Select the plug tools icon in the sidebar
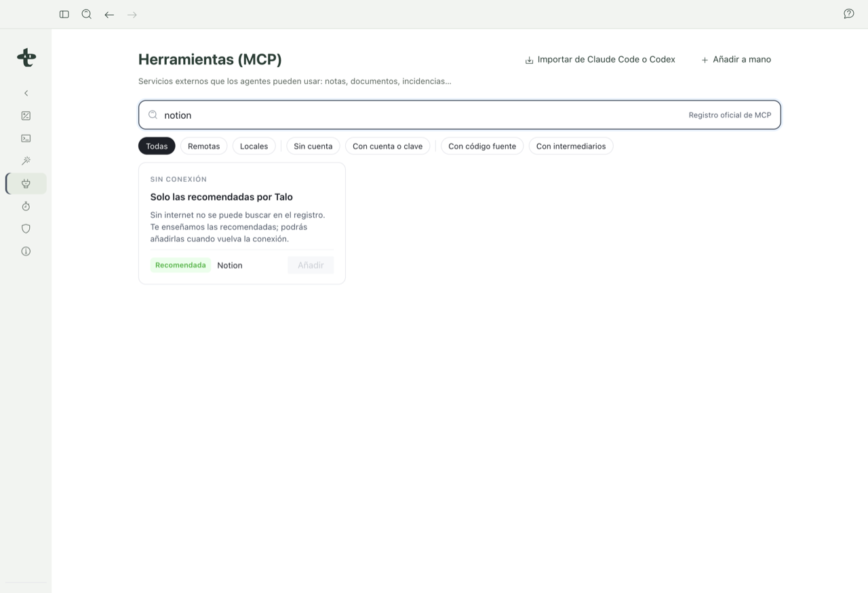 [x=26, y=183]
